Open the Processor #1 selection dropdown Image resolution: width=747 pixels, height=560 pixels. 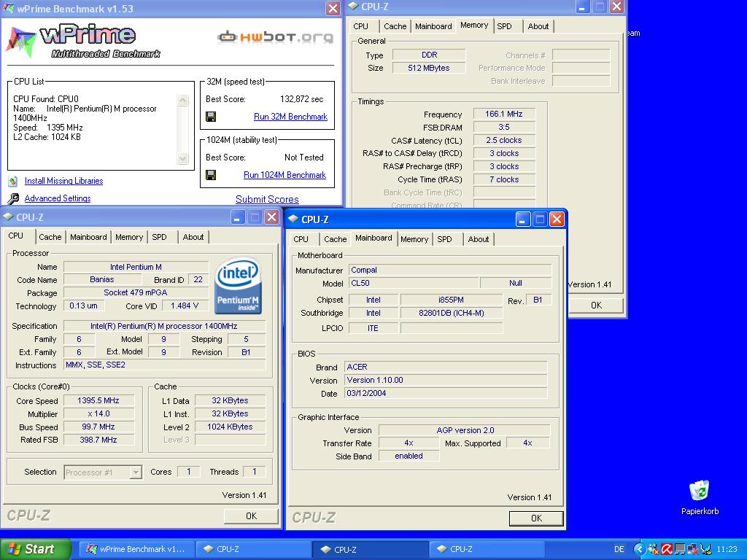pos(136,472)
